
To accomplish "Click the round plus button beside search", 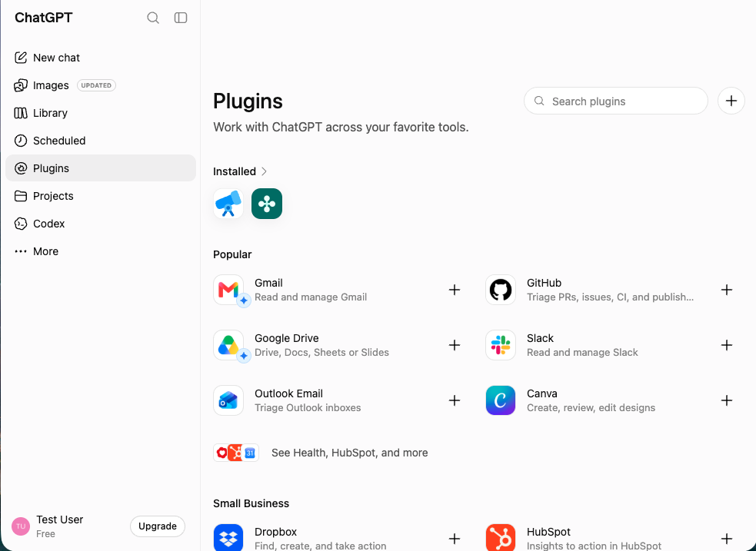I will [x=731, y=101].
